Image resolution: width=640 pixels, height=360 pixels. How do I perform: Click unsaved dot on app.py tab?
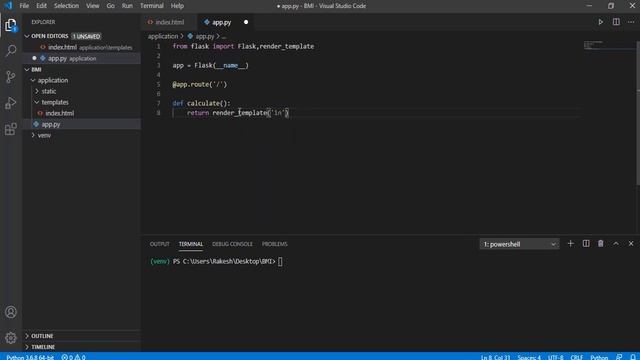coord(246,22)
